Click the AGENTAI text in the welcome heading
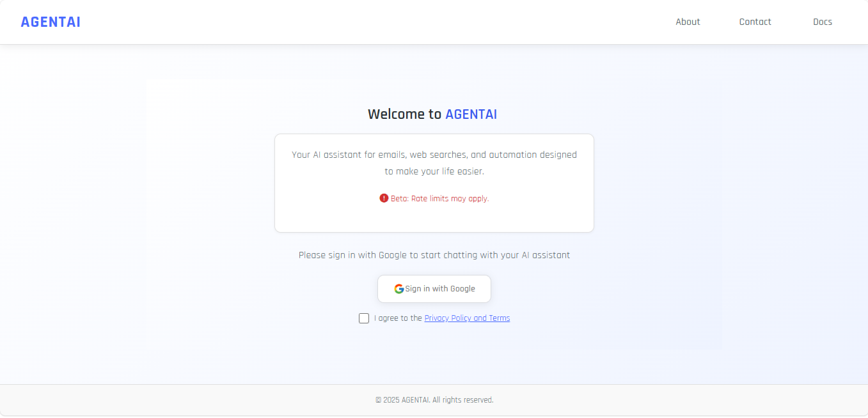This screenshot has height=418, width=868. pos(471,114)
